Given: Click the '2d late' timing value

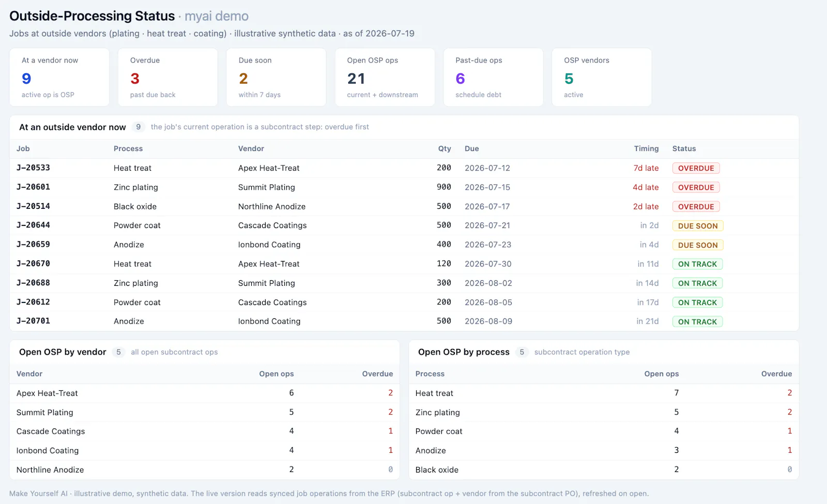Looking at the screenshot, I should point(646,206).
